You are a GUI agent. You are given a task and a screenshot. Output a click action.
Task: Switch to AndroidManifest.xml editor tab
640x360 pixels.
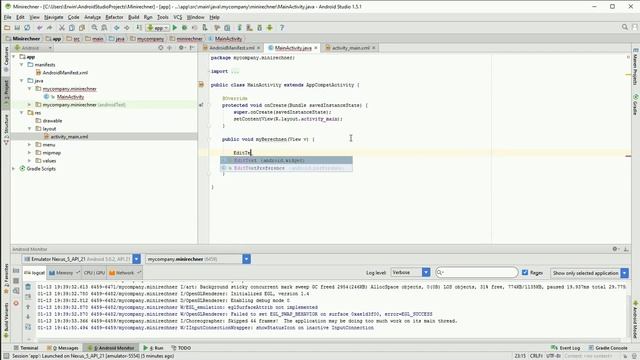231,48
